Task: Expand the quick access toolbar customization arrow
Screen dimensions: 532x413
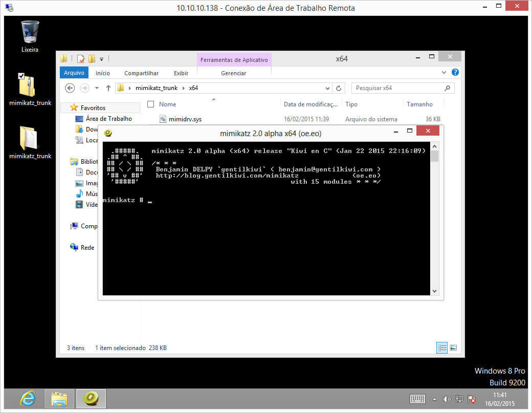Action: pyautogui.click(x=102, y=59)
